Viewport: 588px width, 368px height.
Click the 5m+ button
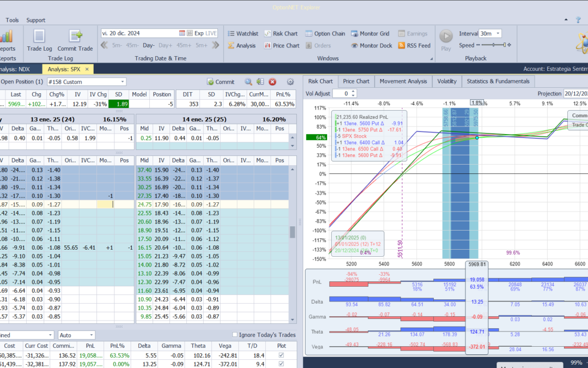click(201, 45)
